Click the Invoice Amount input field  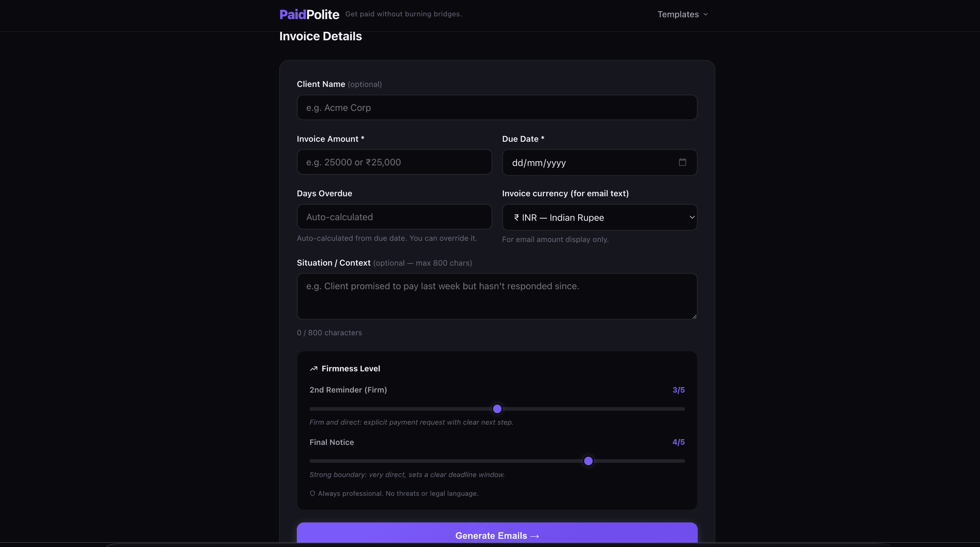(394, 162)
